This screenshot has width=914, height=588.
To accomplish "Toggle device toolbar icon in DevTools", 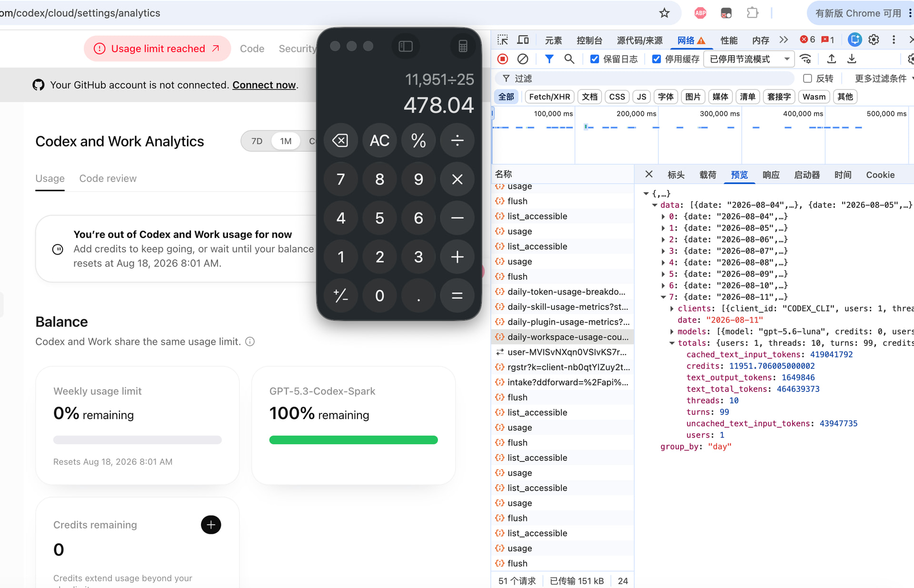I will point(523,40).
